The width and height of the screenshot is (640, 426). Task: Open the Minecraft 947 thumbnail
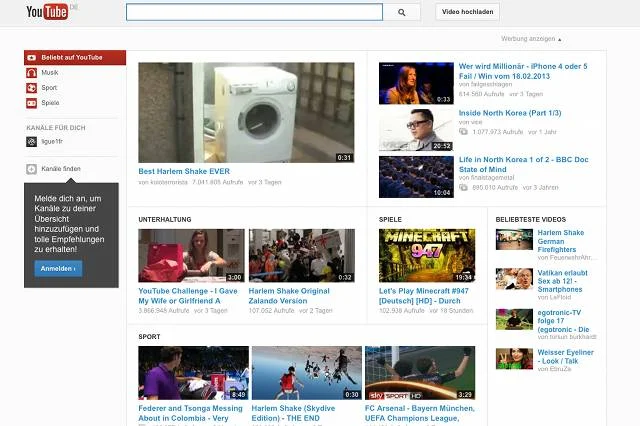427,255
